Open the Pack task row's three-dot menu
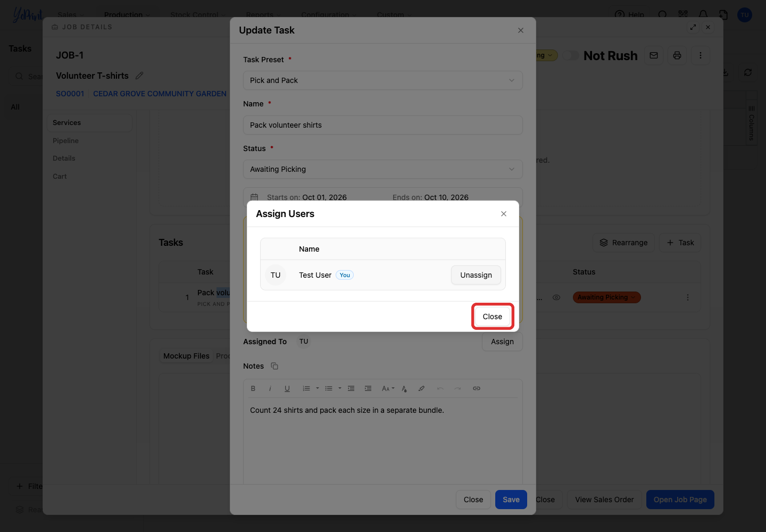Screen dimensions: 766x532 point(688,297)
